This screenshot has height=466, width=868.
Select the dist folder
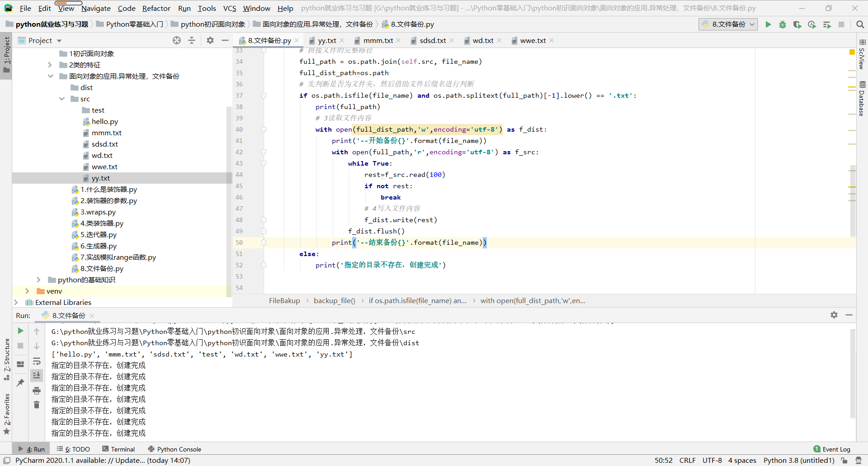(86, 88)
